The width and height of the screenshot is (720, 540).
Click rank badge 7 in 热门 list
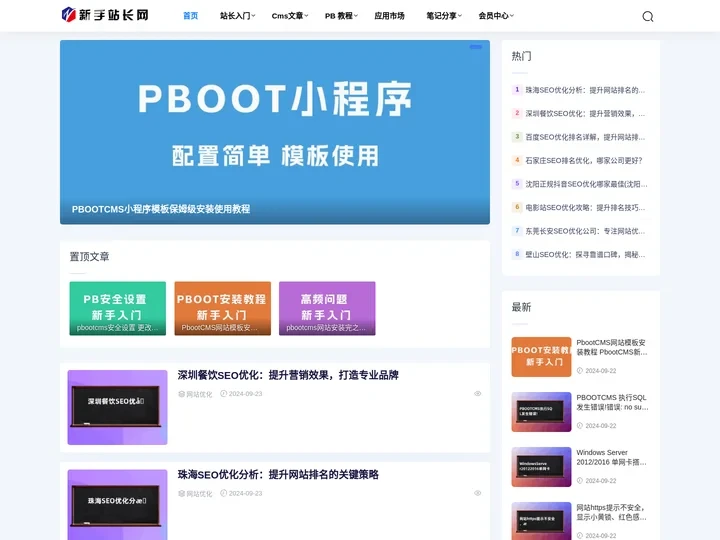(x=517, y=231)
